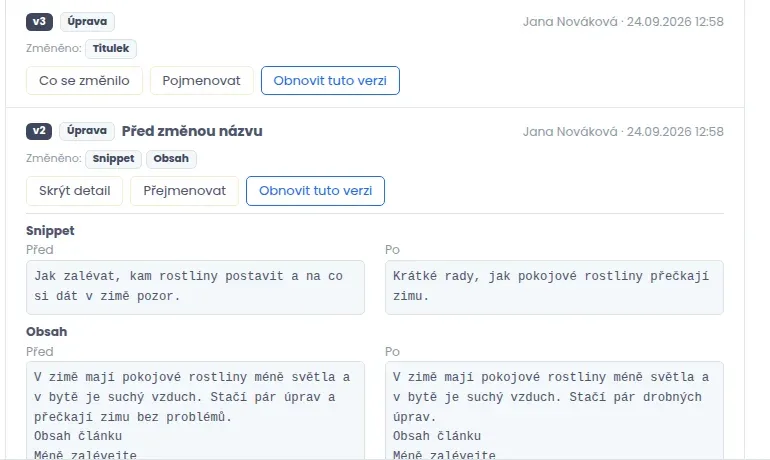Image resolution: width=770 pixels, height=460 pixels.
Task: Click 'Po' label under Obsah section
Action: click(x=392, y=352)
